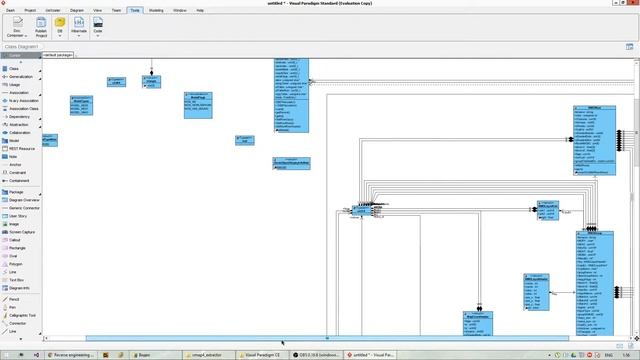Click the Class Diagram1 breadcrumb
The image size is (640, 360).
point(21,47)
